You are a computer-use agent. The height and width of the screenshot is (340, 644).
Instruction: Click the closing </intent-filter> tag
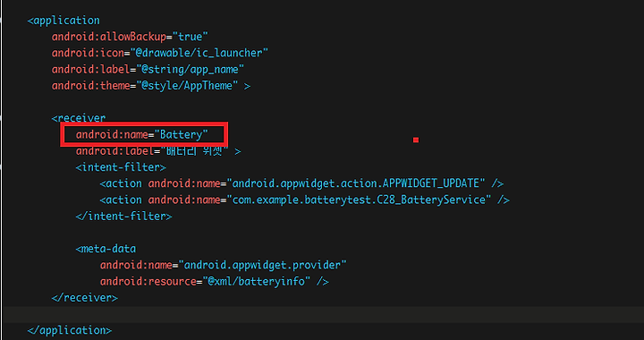(123, 216)
